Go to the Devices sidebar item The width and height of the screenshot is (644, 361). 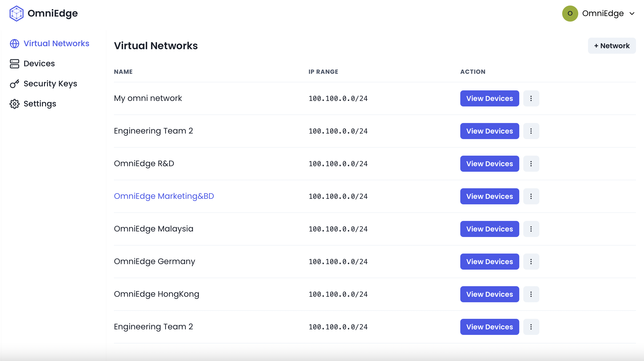[x=39, y=64]
